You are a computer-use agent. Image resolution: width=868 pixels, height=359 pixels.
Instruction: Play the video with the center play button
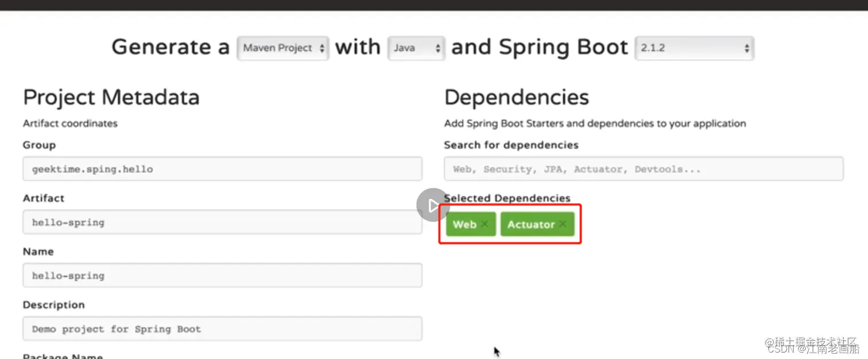(433, 205)
